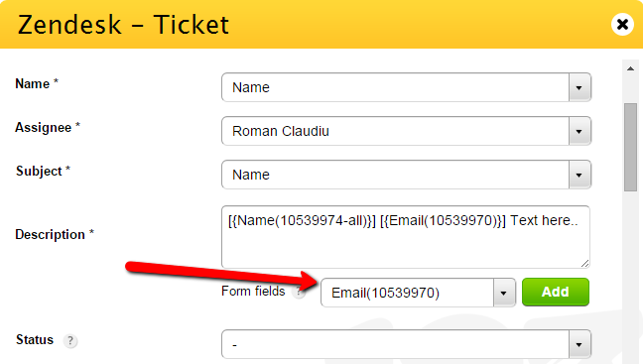Open the help icon next to Status
The image size is (643, 364).
[x=70, y=340]
